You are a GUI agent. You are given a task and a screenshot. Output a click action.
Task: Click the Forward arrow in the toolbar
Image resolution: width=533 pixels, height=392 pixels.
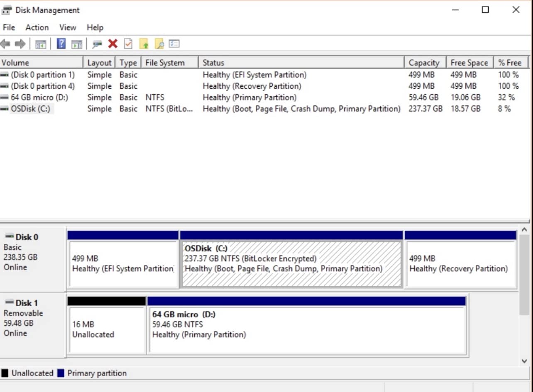pyautogui.click(x=20, y=44)
